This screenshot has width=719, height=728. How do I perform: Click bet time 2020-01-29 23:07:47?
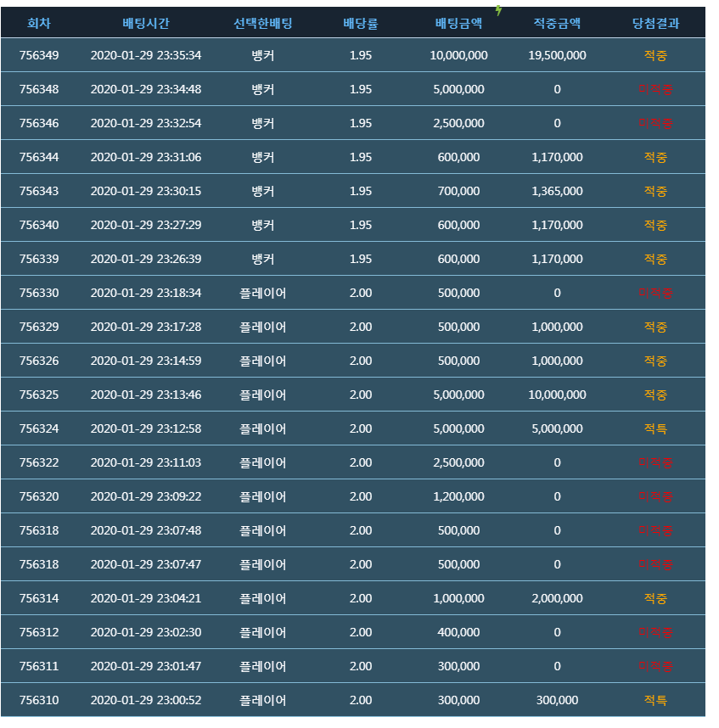146,564
